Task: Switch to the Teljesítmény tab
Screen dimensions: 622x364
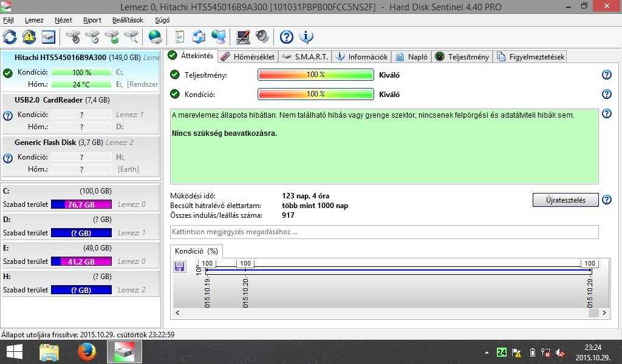Action: (x=462, y=56)
